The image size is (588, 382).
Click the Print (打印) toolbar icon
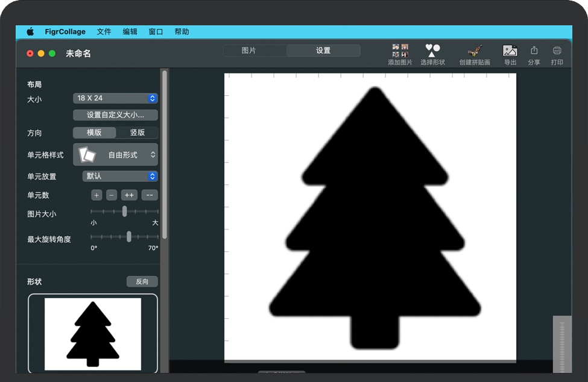pyautogui.click(x=557, y=51)
